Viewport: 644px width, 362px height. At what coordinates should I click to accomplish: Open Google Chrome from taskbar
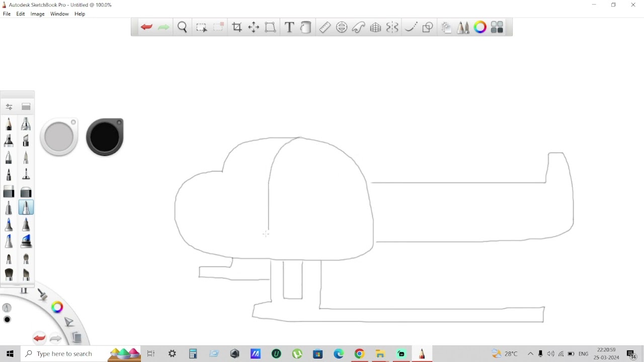click(x=359, y=354)
